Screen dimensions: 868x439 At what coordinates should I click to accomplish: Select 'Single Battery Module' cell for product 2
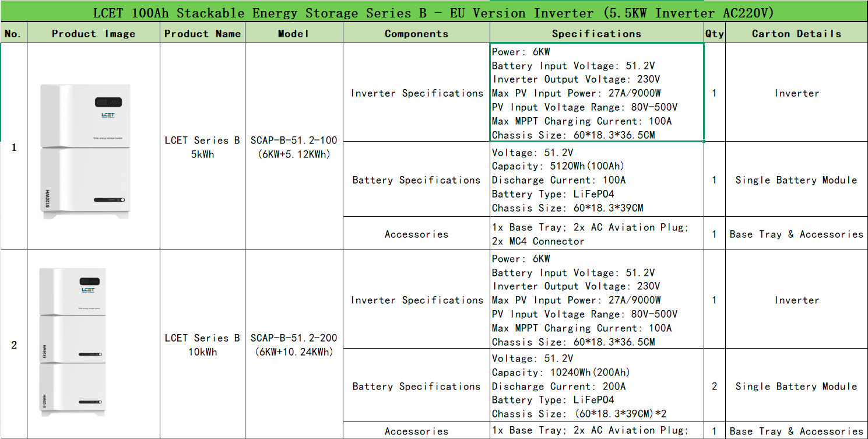pos(796,386)
